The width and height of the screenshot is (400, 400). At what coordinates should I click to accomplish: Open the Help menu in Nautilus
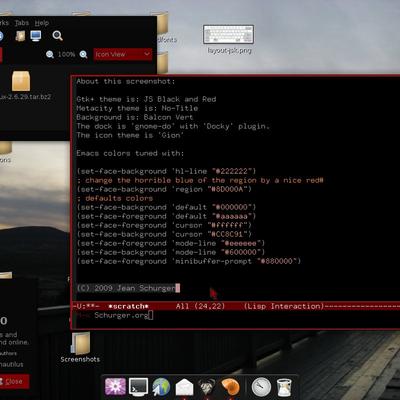[42, 23]
